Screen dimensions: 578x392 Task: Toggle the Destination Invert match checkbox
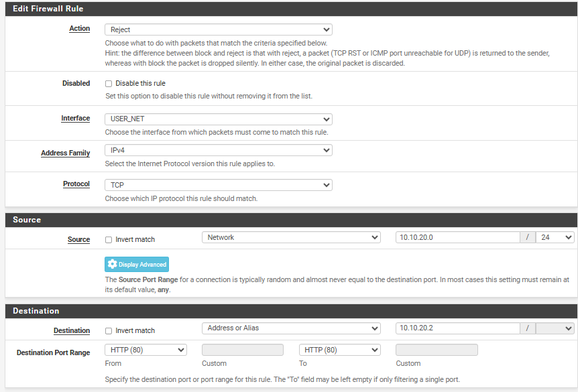coord(109,330)
